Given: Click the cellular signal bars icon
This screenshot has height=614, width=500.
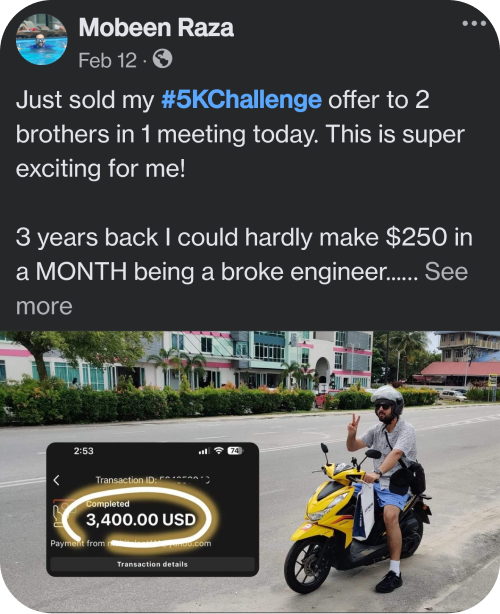Looking at the screenshot, I should (x=204, y=451).
